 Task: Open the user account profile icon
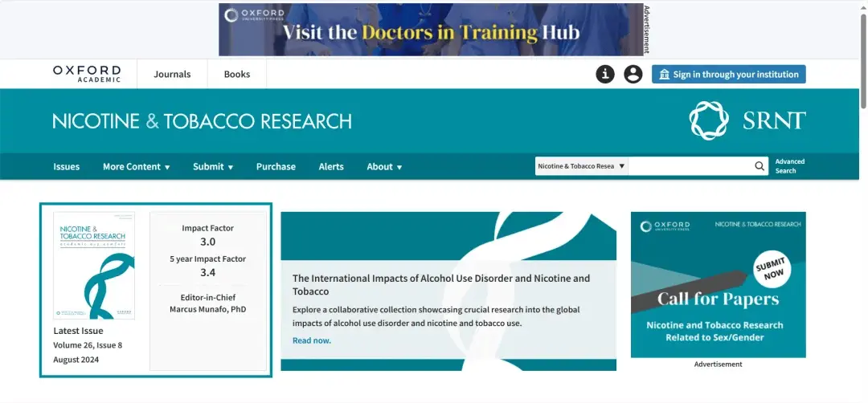[x=633, y=74]
